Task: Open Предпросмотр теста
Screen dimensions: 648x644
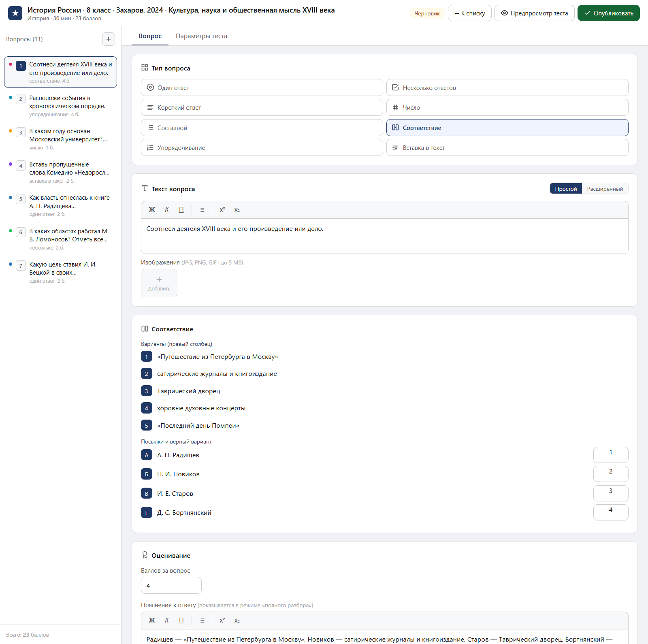Action: (x=534, y=13)
